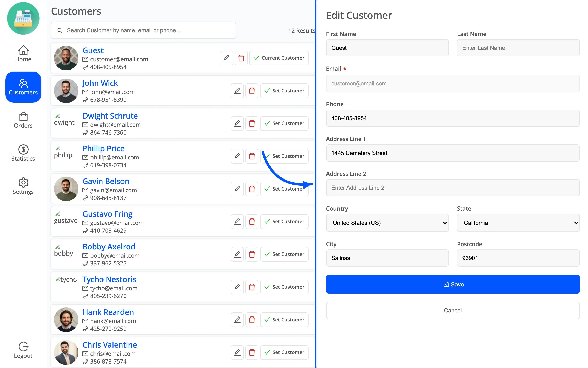
Task: Click the cash register app logo
Action: coord(23,18)
